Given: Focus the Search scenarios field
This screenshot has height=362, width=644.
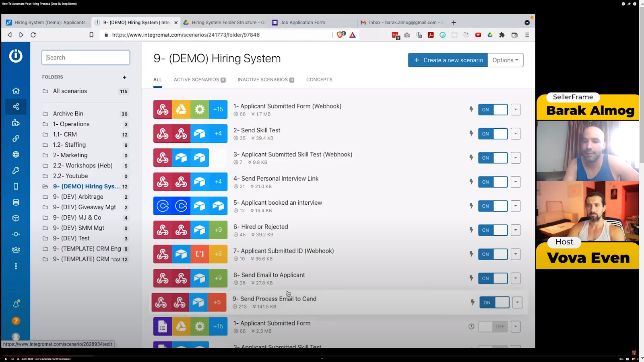Looking at the screenshot, I should coord(86,58).
